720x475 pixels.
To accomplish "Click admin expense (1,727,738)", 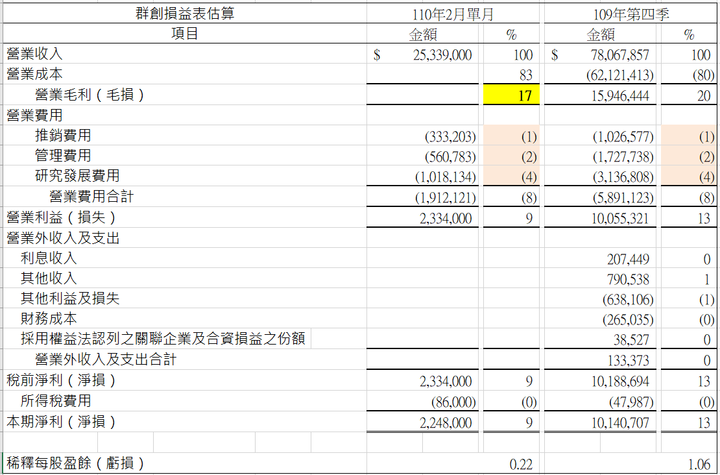I will click(623, 157).
